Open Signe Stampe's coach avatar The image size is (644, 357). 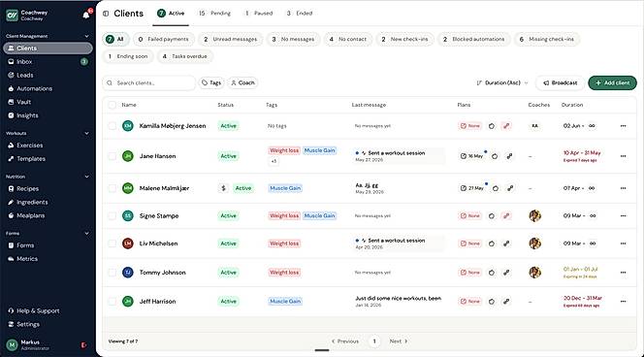coord(534,215)
